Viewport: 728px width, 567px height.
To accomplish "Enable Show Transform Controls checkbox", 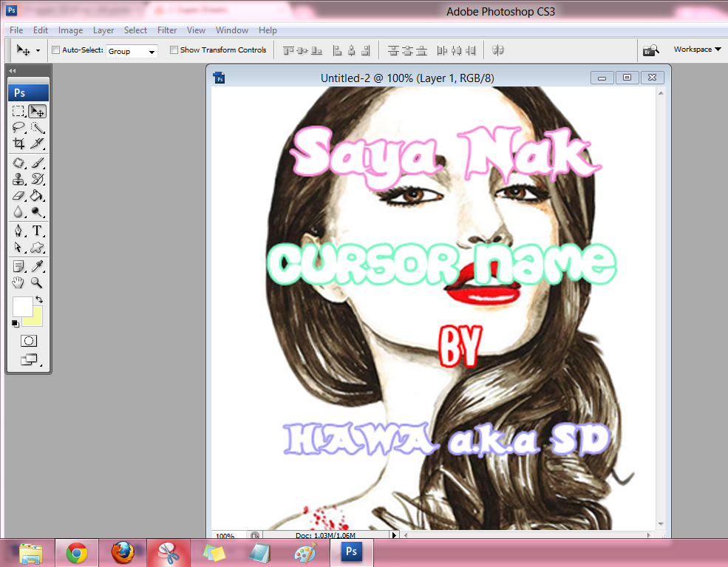I will coord(174,50).
